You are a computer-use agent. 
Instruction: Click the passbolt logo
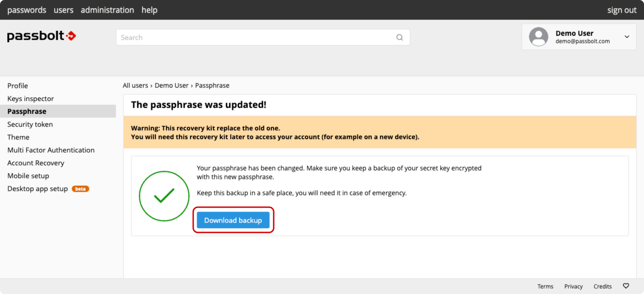point(41,36)
